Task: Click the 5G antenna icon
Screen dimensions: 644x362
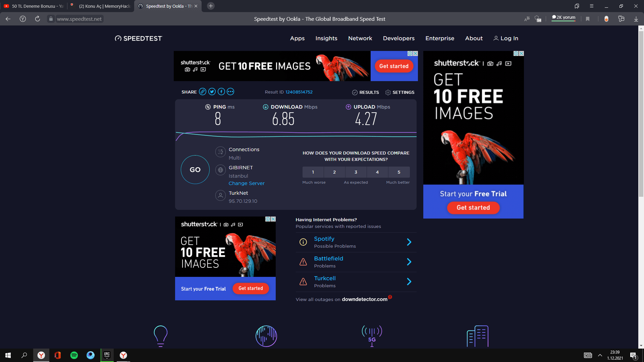Action: [x=372, y=336]
